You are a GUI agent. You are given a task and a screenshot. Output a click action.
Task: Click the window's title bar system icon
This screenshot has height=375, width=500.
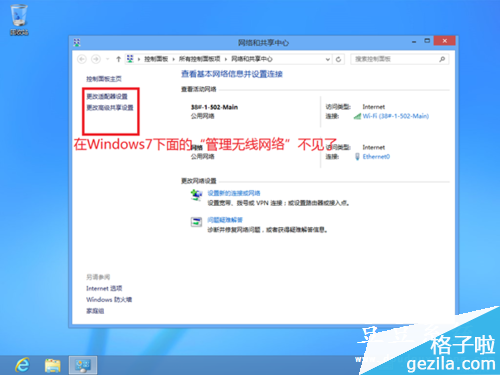pyautogui.click(x=77, y=42)
